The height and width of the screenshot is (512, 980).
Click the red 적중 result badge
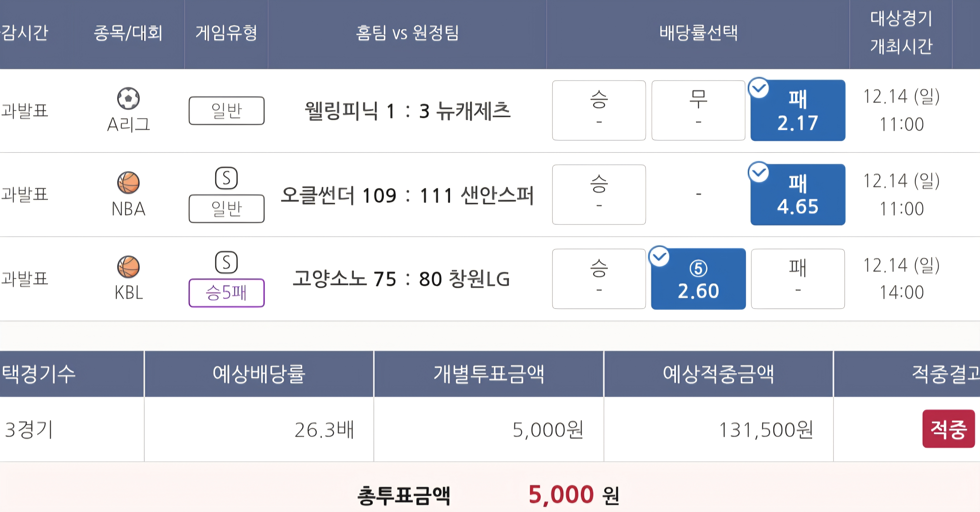click(x=948, y=429)
